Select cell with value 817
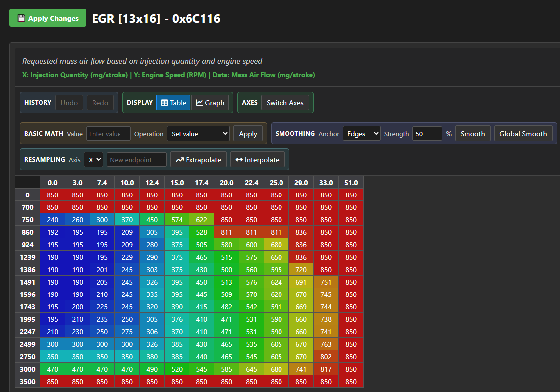The image size is (560, 392). [x=326, y=369]
